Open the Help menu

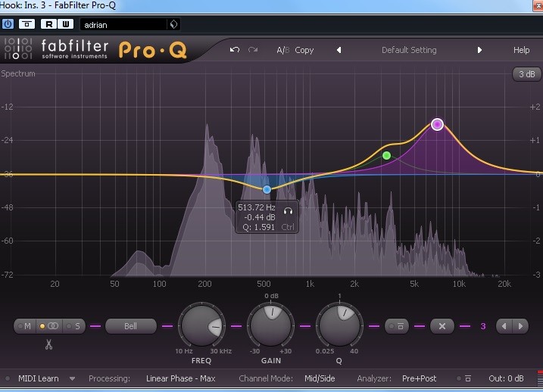521,50
